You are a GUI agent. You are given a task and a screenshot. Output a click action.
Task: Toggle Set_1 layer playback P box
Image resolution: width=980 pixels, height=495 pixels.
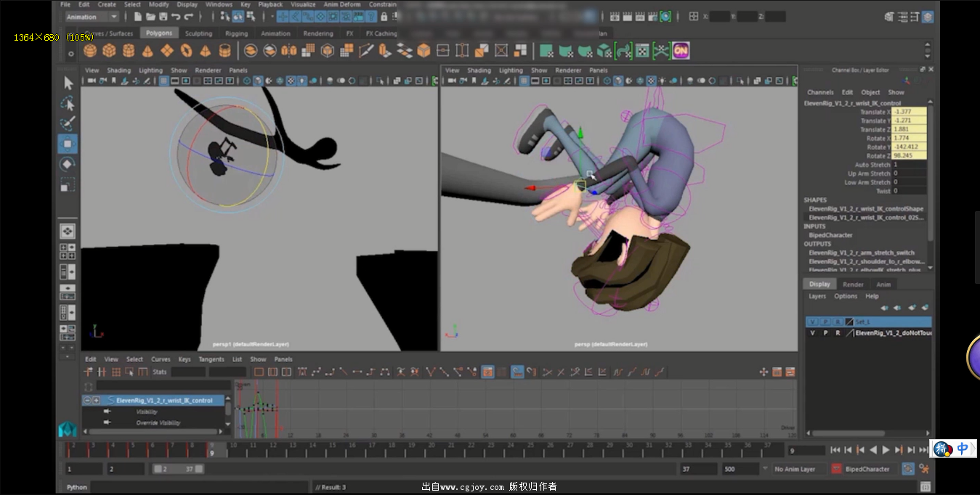click(x=825, y=322)
